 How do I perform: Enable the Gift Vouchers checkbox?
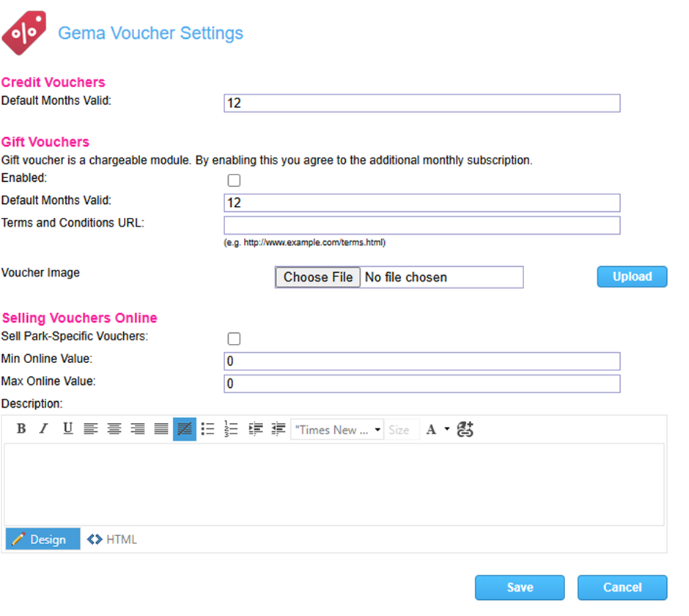click(x=234, y=180)
